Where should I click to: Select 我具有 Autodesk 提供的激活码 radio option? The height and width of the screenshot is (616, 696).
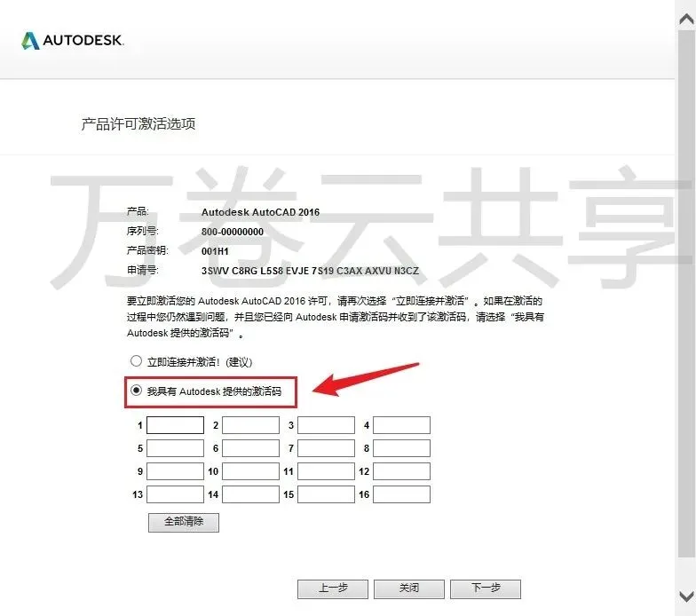pos(137,391)
